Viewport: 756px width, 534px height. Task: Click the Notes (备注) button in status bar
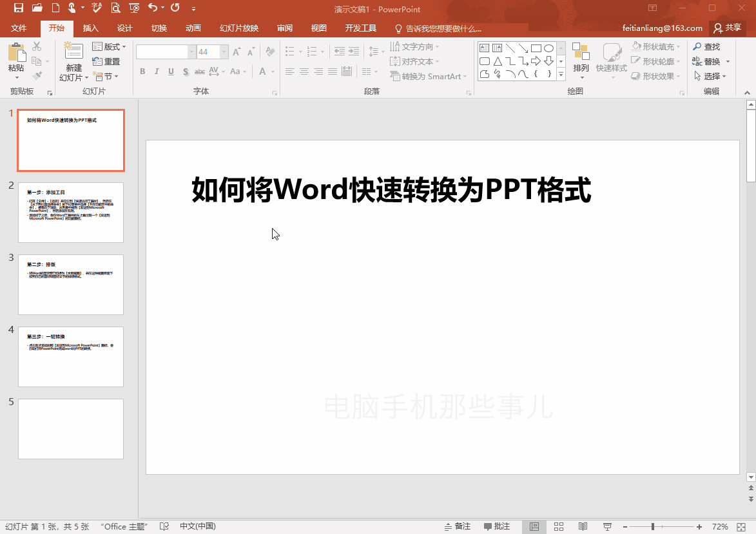point(458,526)
